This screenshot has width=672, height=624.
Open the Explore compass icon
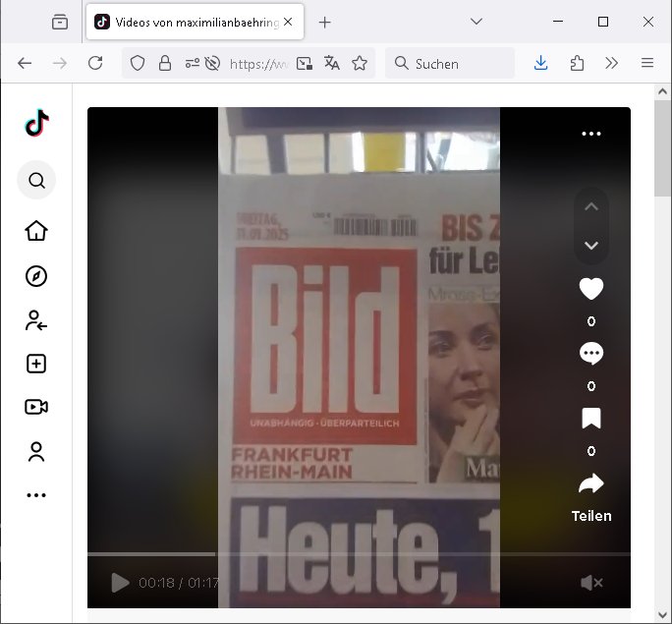pos(36,276)
